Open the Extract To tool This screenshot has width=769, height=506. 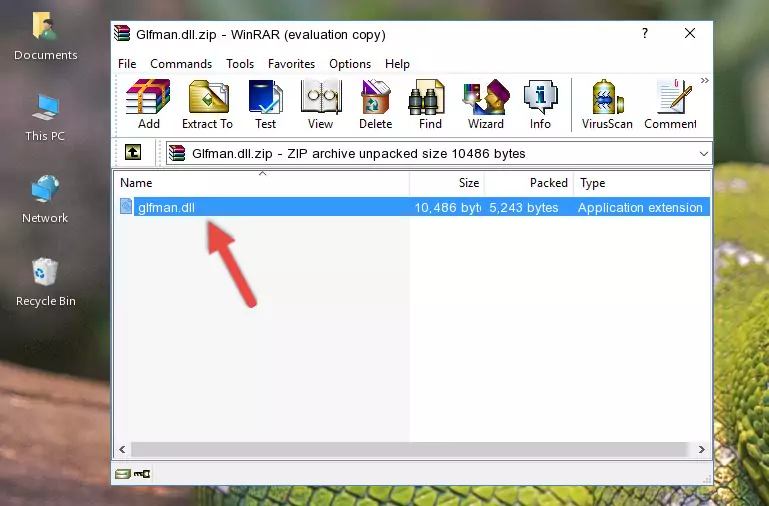coord(207,104)
